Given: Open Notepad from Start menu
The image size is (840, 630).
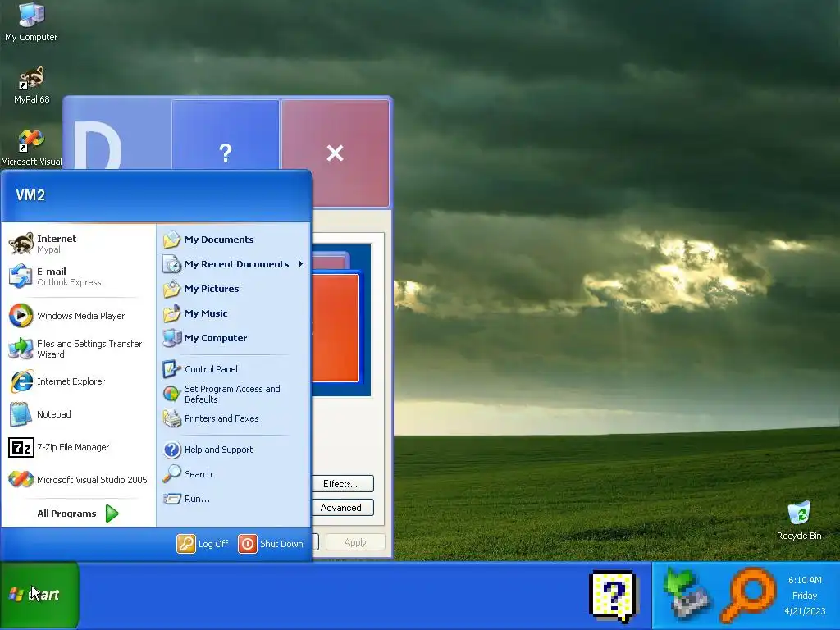Looking at the screenshot, I should tap(78, 414).
